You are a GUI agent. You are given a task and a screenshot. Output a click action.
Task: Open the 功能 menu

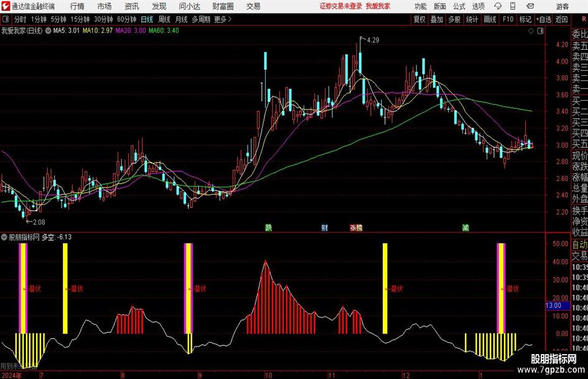(421, 6)
